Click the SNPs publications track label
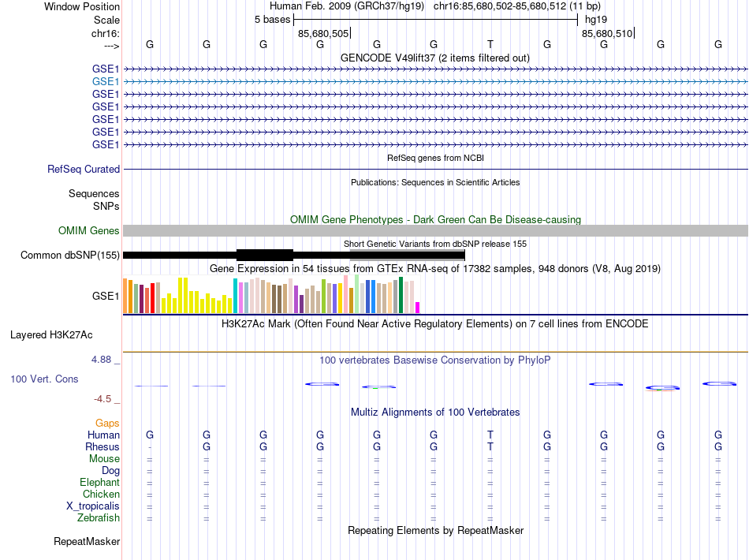Image resolution: width=749 pixels, height=560 pixels. coord(106,206)
